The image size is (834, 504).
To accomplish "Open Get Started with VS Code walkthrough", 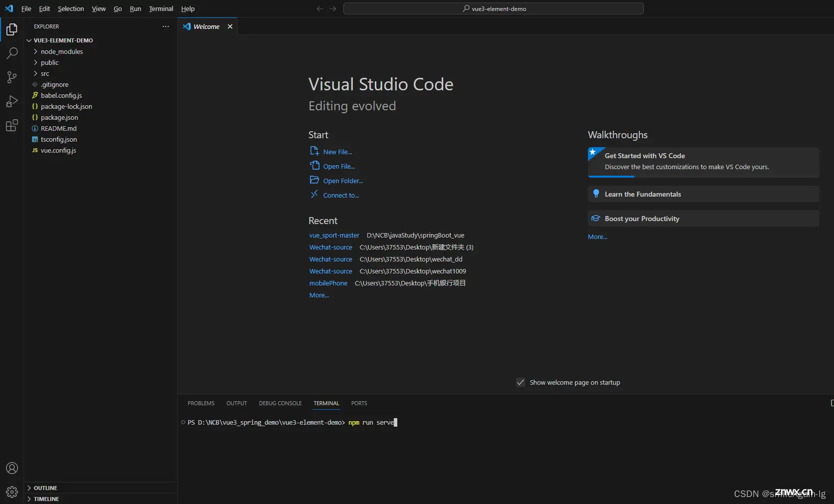I will [x=704, y=162].
